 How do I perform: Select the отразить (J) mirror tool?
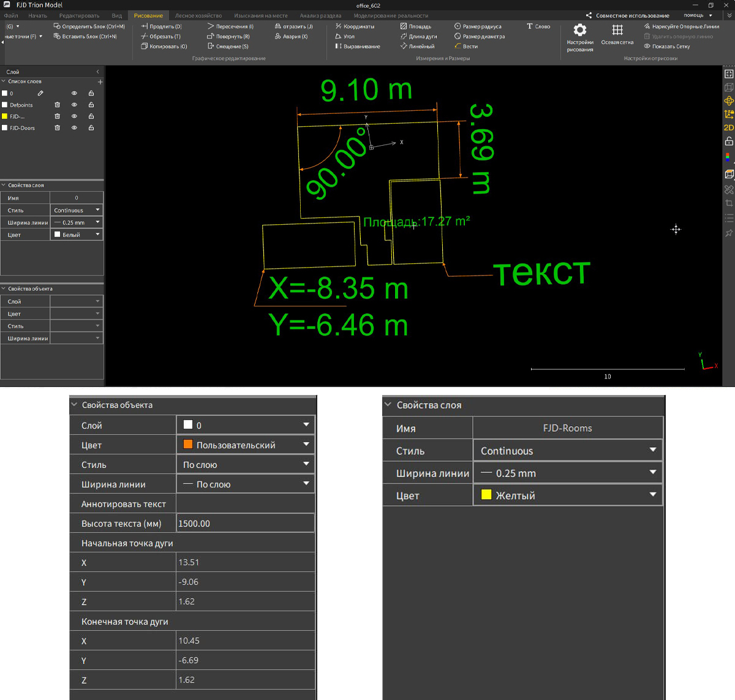tap(294, 26)
